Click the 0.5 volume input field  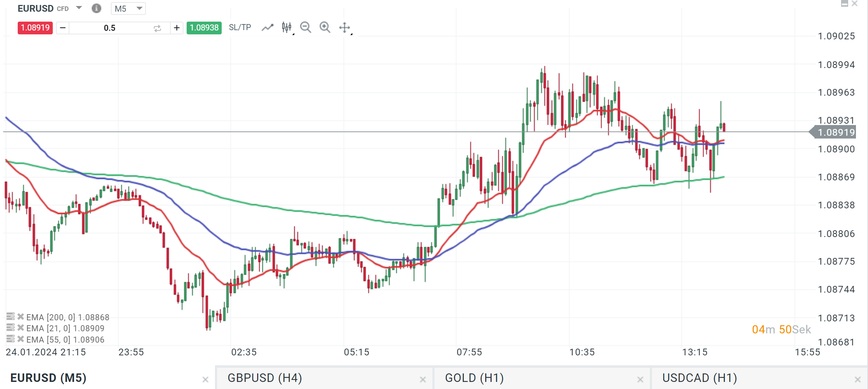point(110,28)
